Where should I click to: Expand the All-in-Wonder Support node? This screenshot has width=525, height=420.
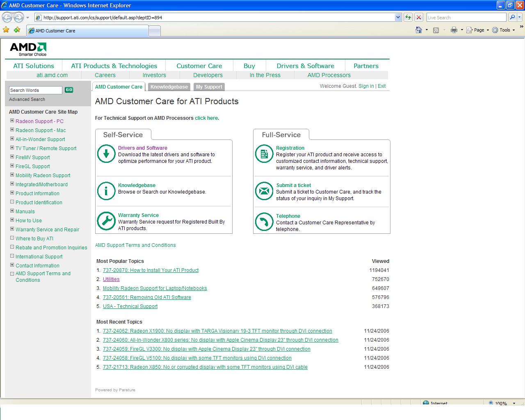pos(12,139)
